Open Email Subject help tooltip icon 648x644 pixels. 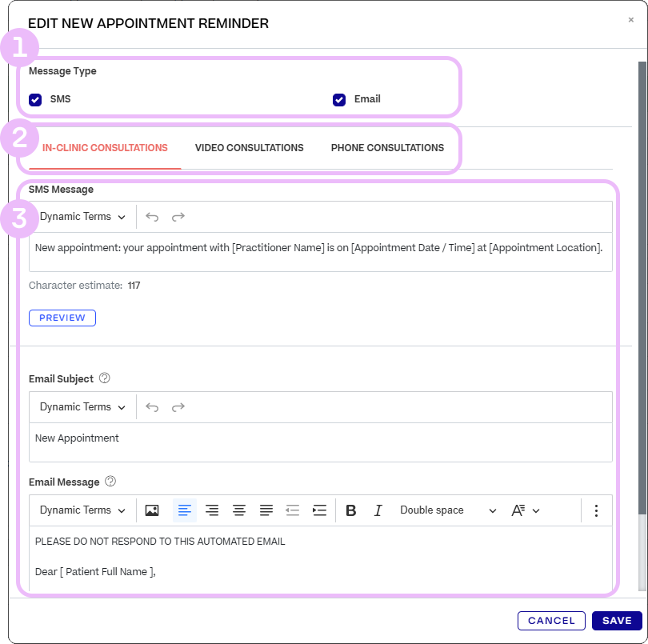[x=104, y=378]
